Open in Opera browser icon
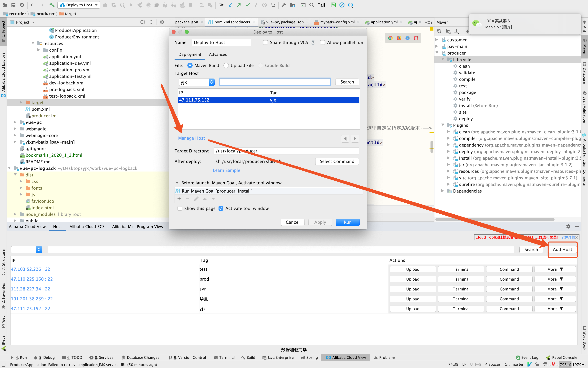This screenshot has width=588, height=368. pyautogui.click(x=416, y=38)
